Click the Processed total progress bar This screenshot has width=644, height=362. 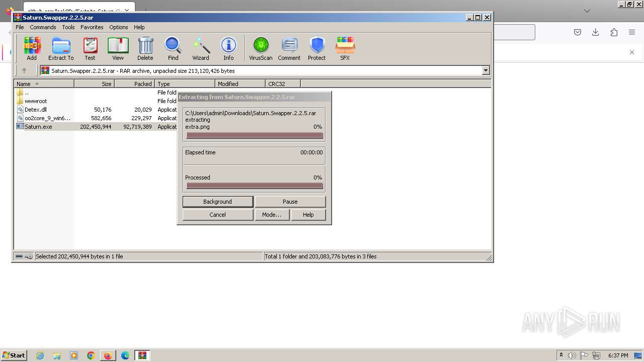(x=254, y=186)
